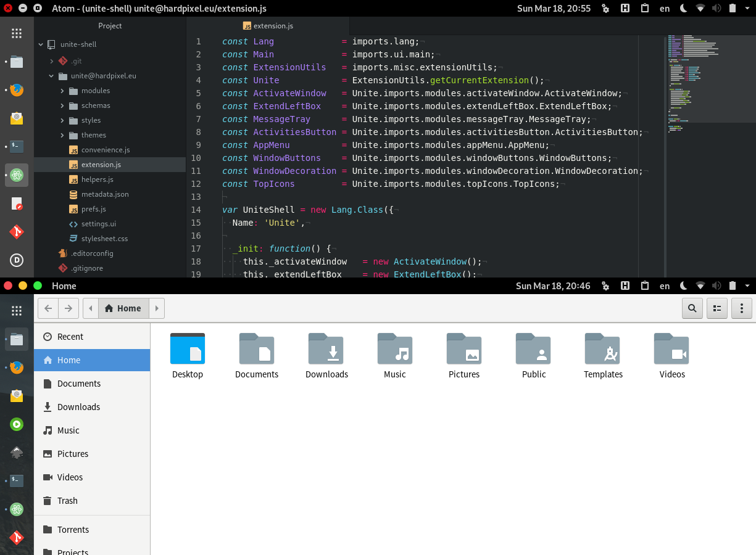Image resolution: width=756 pixels, height=555 pixels.
Task: Open the three-dot menu in Files toolbar
Action: [742, 308]
